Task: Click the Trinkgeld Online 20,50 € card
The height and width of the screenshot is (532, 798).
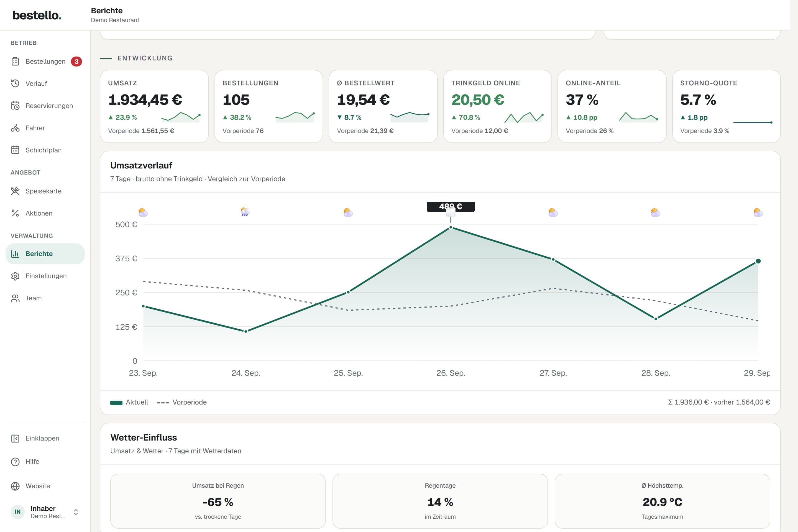Action: [497, 106]
